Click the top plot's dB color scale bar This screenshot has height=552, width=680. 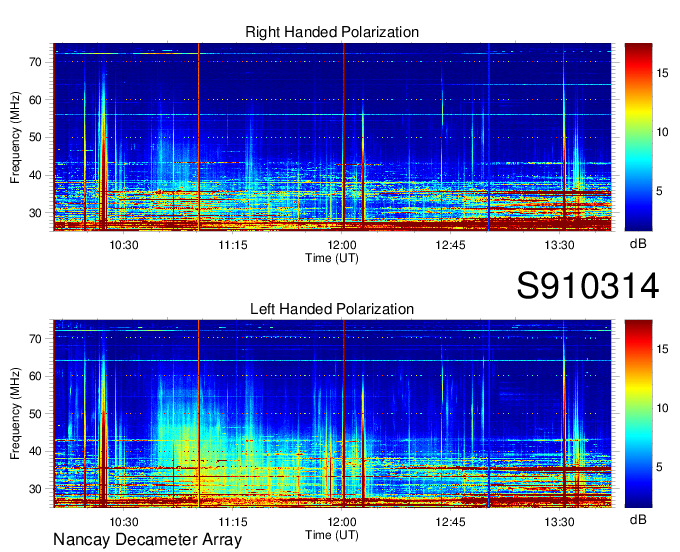tap(638, 137)
